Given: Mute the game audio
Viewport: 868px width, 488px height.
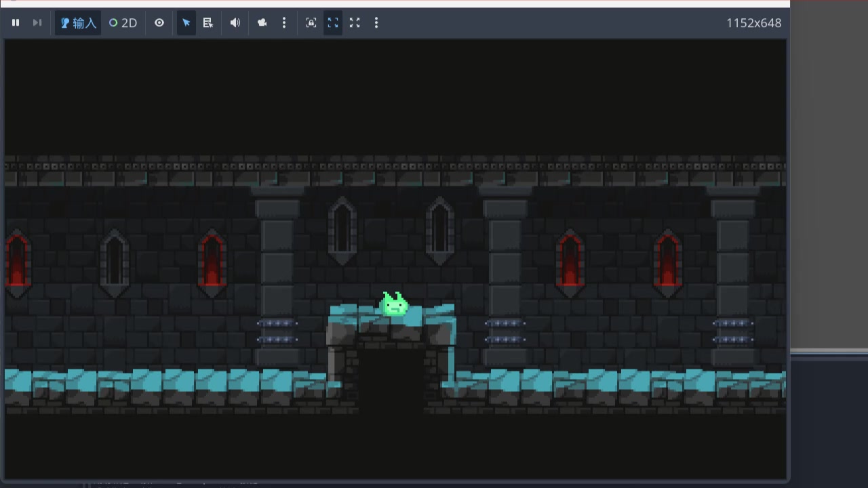Looking at the screenshot, I should (235, 23).
